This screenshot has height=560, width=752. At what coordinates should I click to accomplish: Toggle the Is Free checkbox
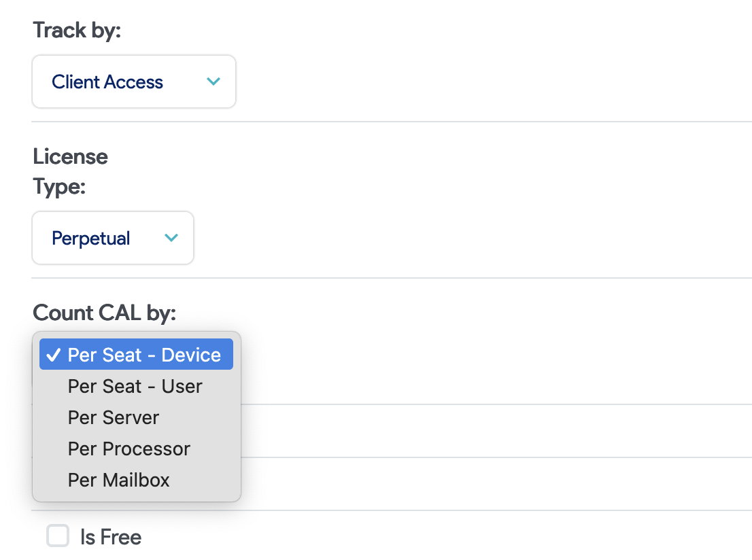pos(58,536)
